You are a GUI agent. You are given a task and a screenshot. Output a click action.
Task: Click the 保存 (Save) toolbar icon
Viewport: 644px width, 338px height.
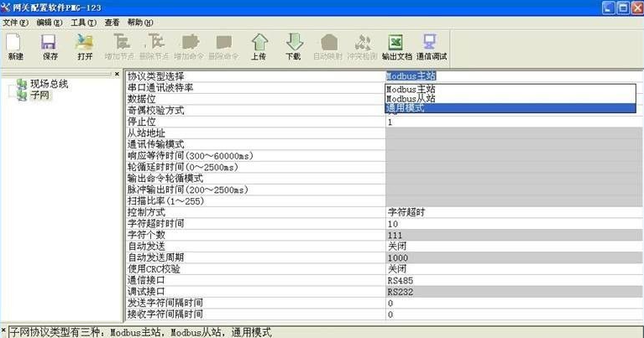(x=50, y=45)
